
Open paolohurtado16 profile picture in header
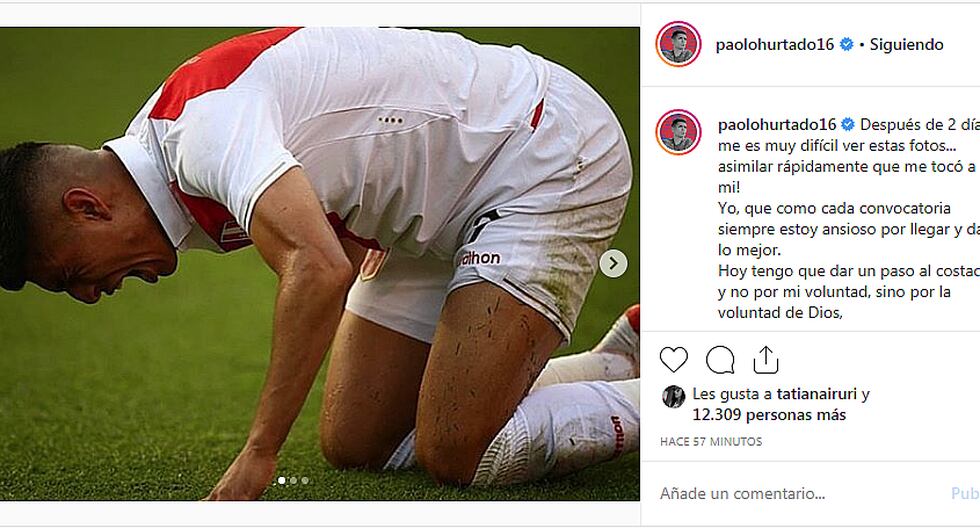point(678,44)
